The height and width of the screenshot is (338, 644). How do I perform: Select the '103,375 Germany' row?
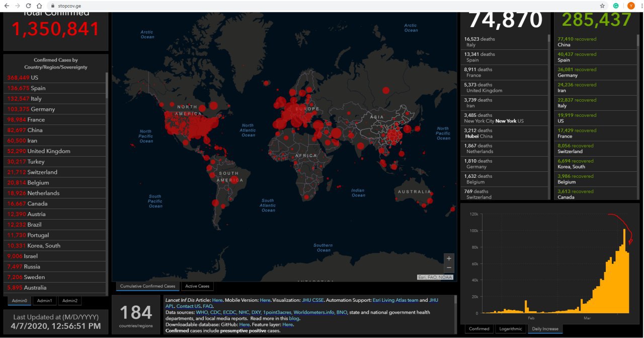point(55,109)
